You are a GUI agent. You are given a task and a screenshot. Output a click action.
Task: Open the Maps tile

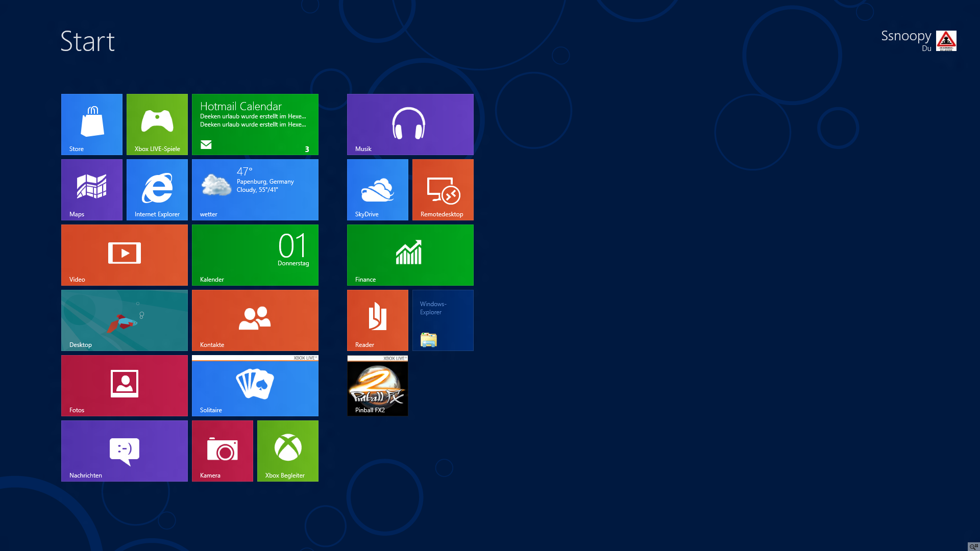(92, 190)
